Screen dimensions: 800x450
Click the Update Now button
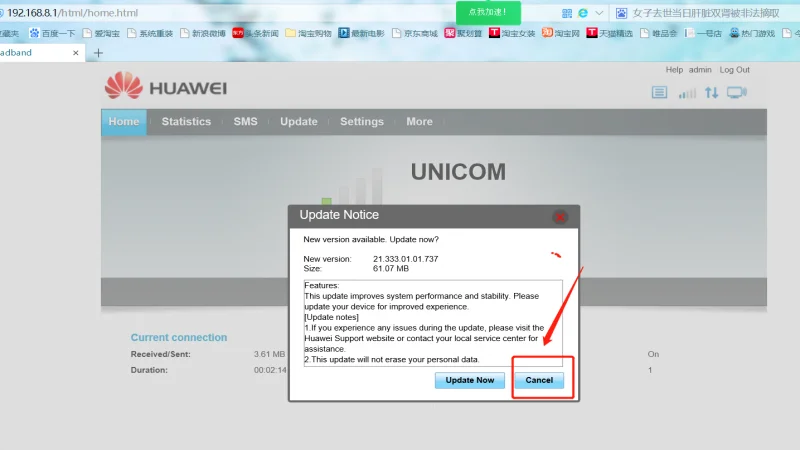point(469,380)
